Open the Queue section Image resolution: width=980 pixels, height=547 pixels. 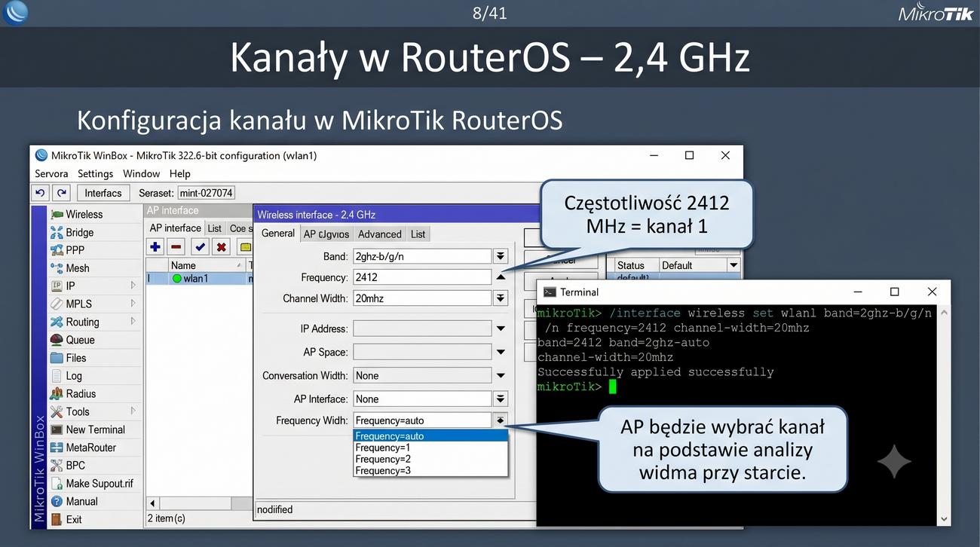click(x=72, y=340)
